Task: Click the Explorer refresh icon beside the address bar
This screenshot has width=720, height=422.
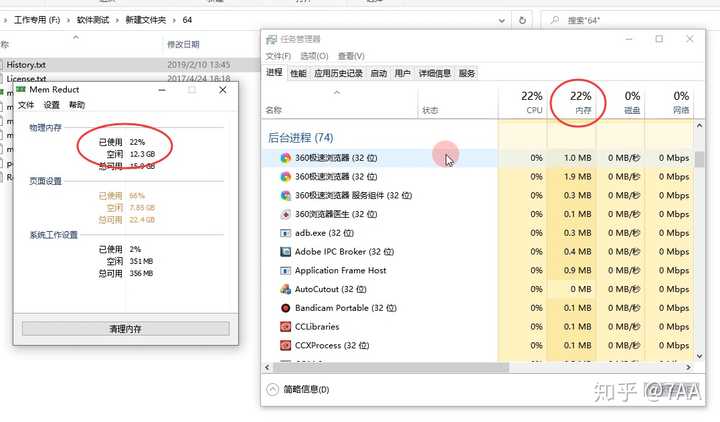Action: 522,20
